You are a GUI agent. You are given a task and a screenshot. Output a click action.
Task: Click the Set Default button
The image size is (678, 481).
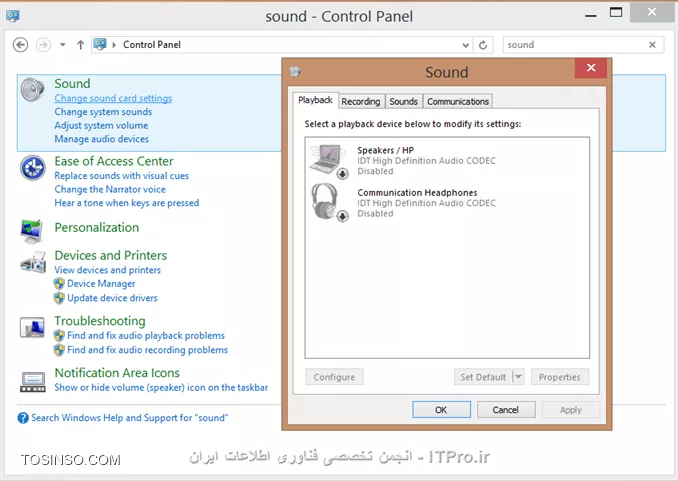coord(483,377)
